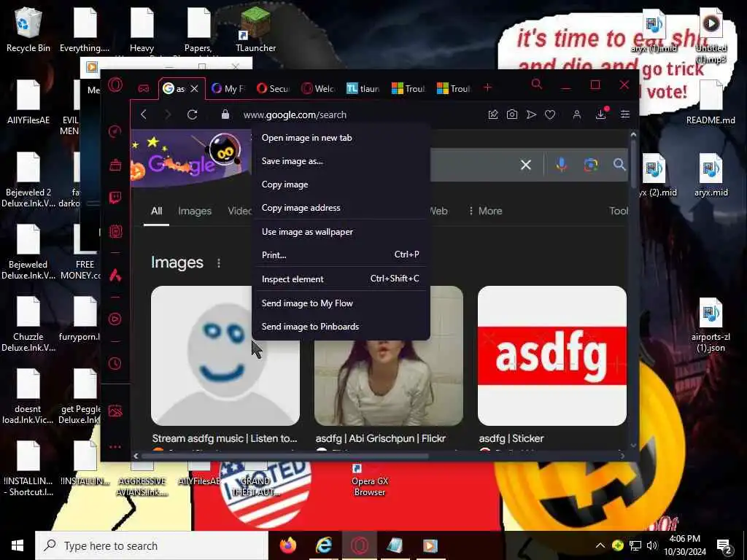747x560 pixels.
Task: Click the shopping bag sidebar icon
Action: coord(115,165)
